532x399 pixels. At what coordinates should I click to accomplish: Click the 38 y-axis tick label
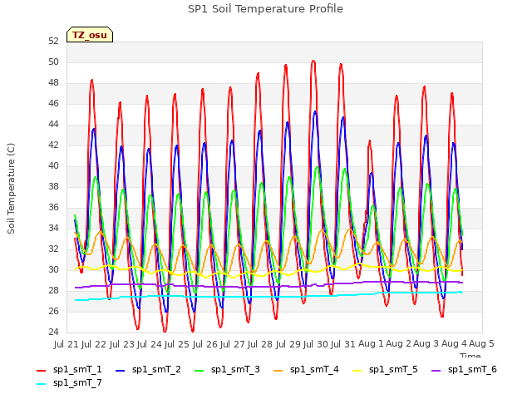[x=53, y=186]
